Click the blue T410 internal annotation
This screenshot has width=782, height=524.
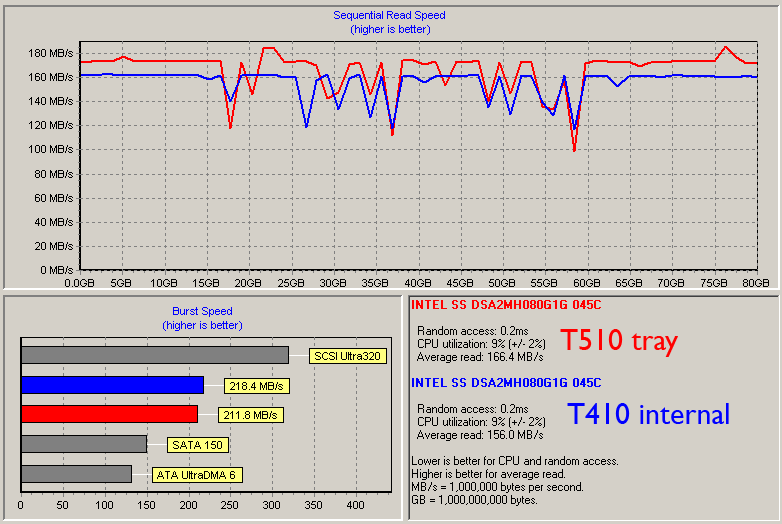(648, 414)
